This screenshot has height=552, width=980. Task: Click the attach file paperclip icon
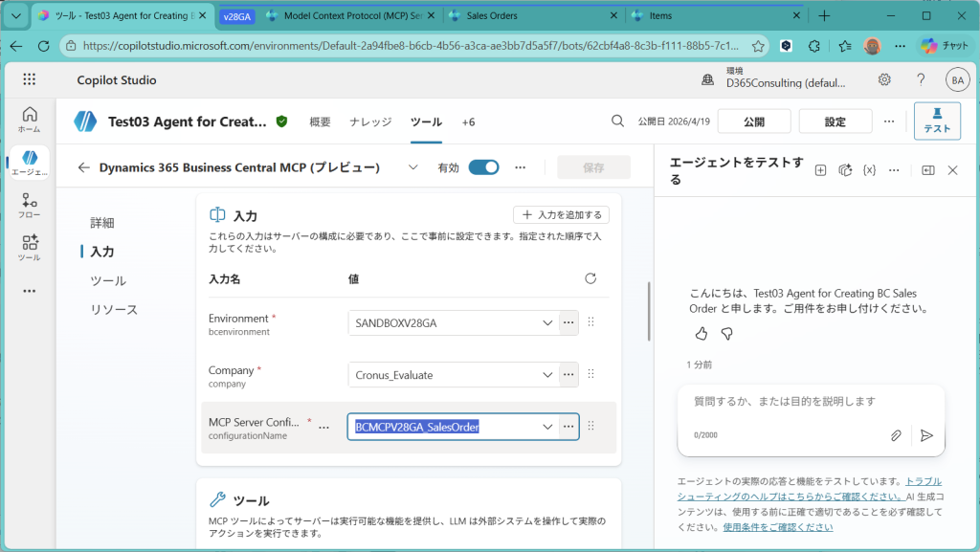(x=896, y=435)
